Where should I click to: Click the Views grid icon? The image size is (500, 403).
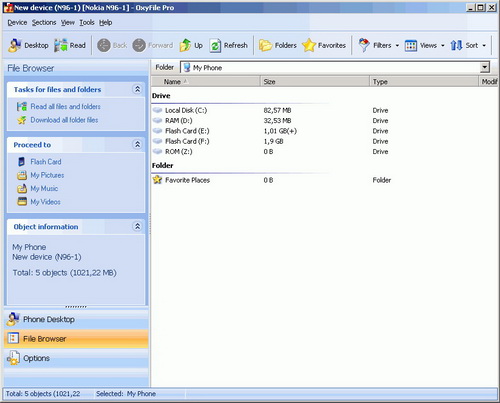click(x=411, y=46)
